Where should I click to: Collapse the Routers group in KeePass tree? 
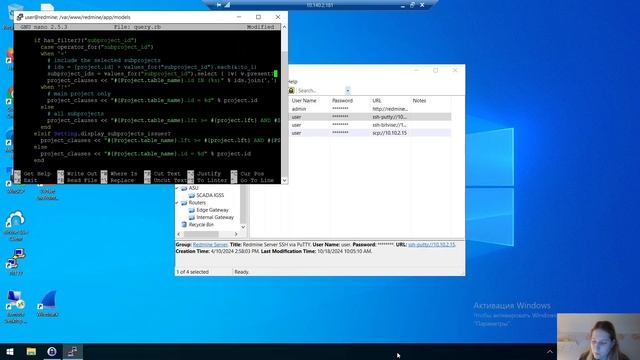(x=177, y=203)
